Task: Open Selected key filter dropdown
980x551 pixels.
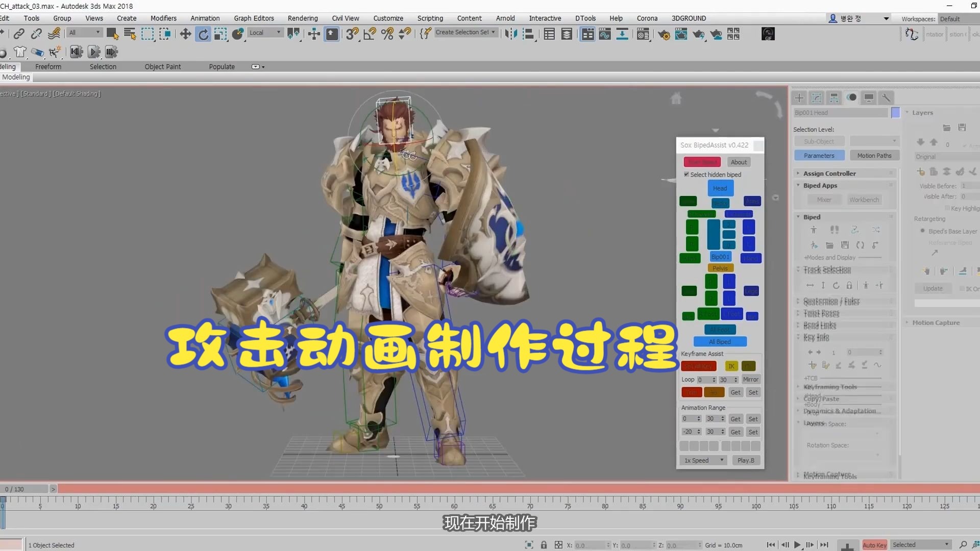Action: coord(921,545)
